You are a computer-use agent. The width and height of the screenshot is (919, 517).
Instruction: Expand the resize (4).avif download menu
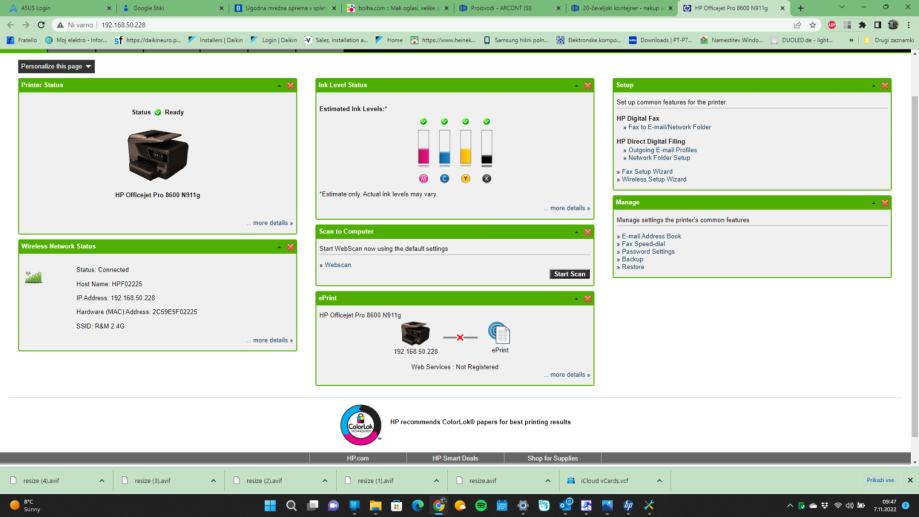tap(101, 481)
